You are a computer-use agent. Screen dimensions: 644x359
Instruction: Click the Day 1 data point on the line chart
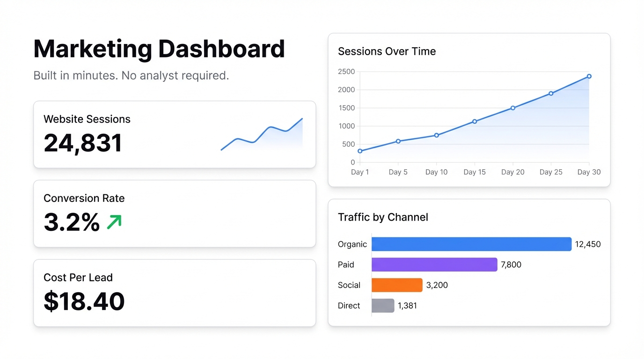[360, 151]
